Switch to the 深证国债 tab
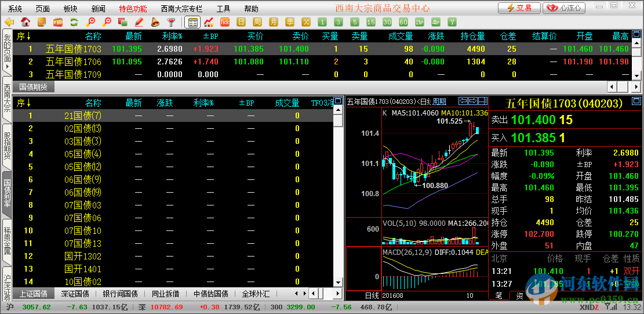Screen dimensions: 644x314 coord(75,294)
